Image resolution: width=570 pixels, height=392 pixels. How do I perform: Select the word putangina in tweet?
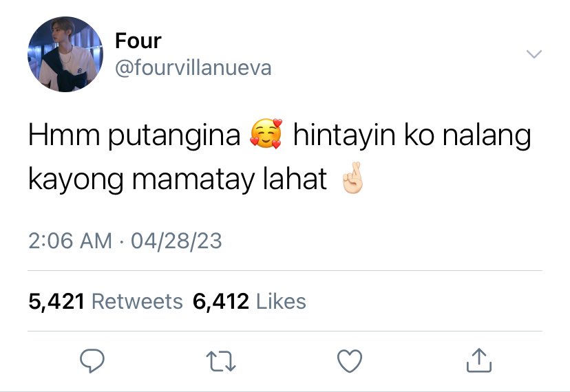click(x=174, y=136)
